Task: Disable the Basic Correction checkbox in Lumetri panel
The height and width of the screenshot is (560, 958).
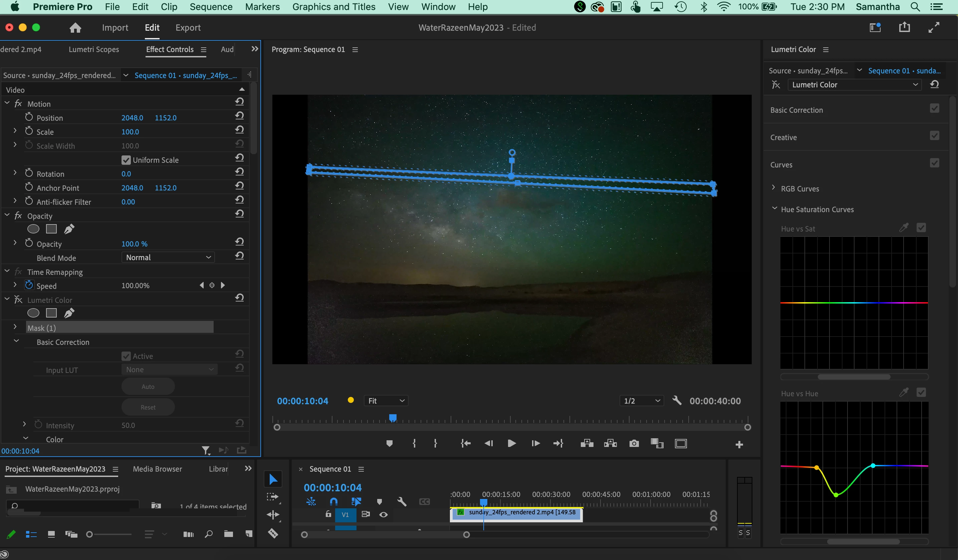Action: 934,109
